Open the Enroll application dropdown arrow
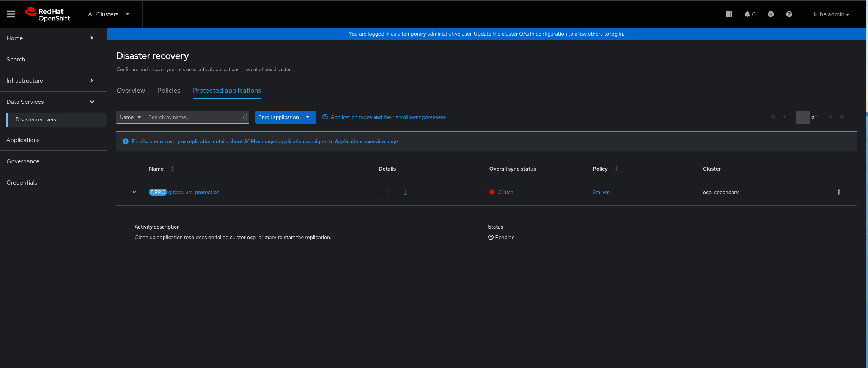This screenshot has height=368, width=868. tap(308, 117)
